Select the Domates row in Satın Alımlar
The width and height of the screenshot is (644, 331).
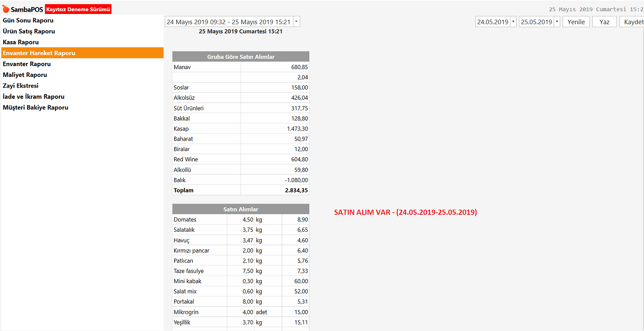click(x=240, y=220)
